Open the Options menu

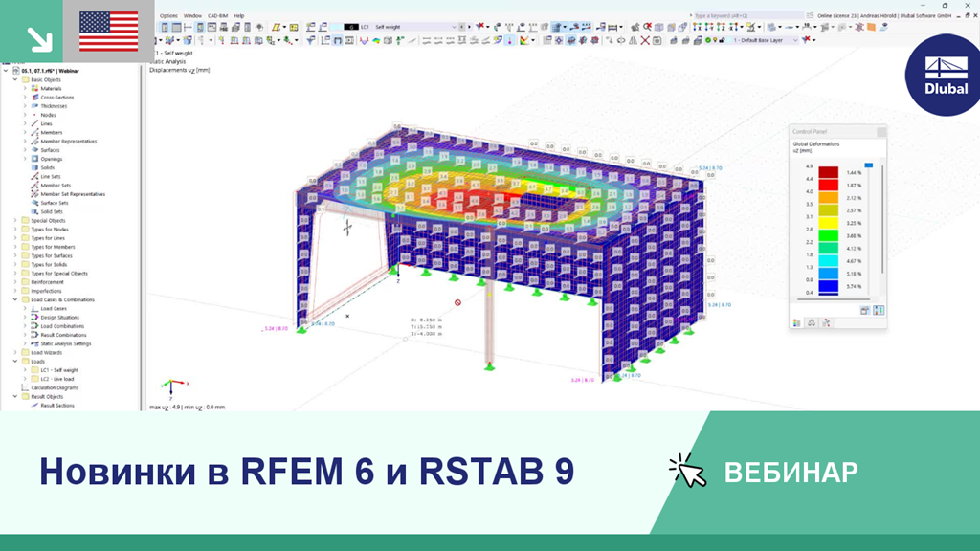click(x=168, y=15)
